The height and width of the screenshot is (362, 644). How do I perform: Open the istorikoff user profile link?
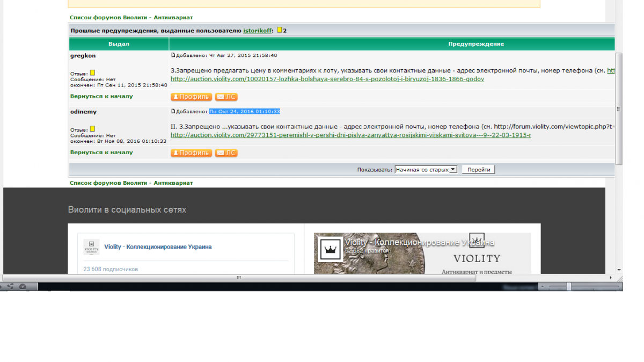pyautogui.click(x=257, y=31)
